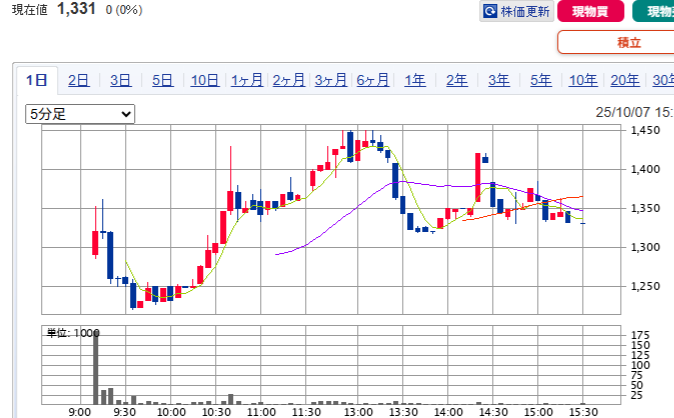Click the 株価更新 refresh icon
Image resolution: width=674 pixels, height=418 pixels.
pyautogui.click(x=491, y=12)
